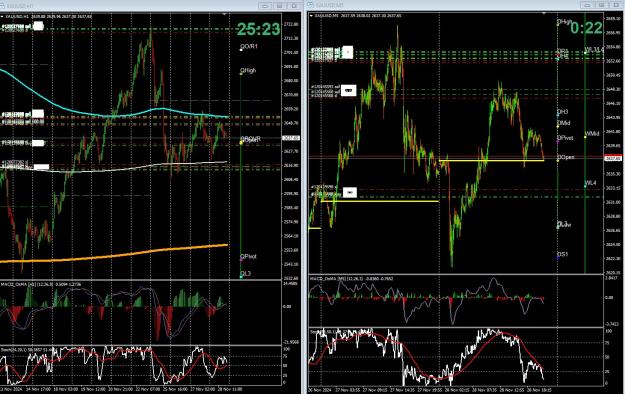Select the DMid level label
Viewport: 625px width, 394px height.
tap(564, 123)
